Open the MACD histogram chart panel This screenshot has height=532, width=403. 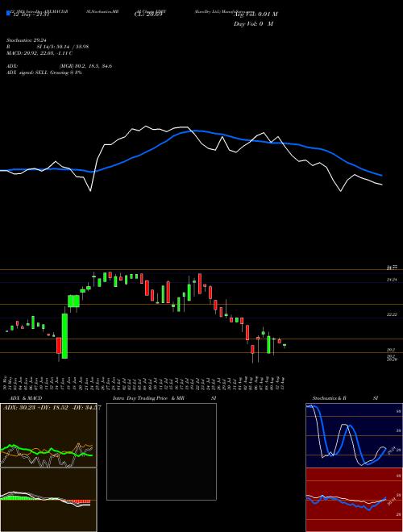[48, 500]
